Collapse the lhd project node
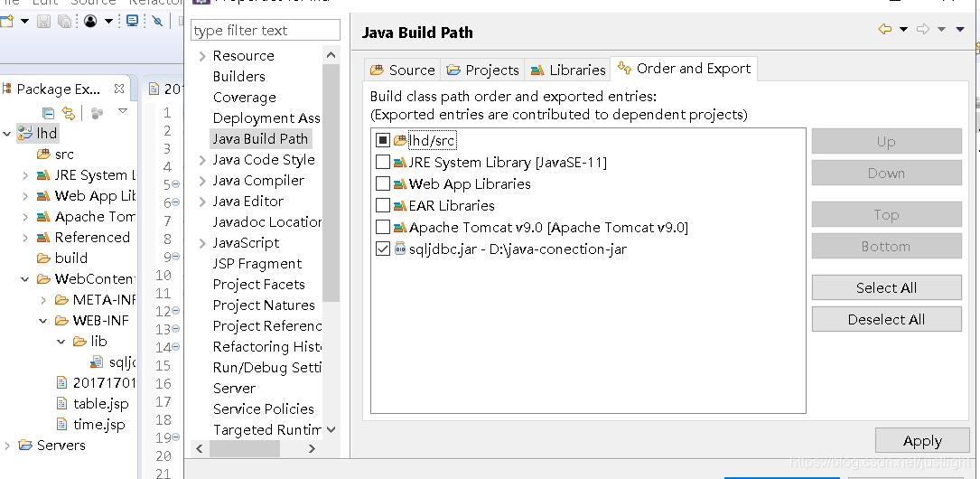The width and height of the screenshot is (980, 479). (7, 133)
